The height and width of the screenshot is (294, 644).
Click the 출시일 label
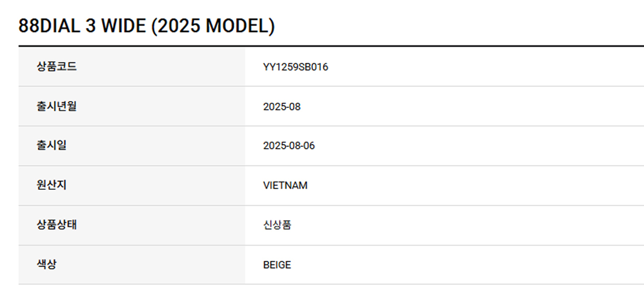[51, 146]
